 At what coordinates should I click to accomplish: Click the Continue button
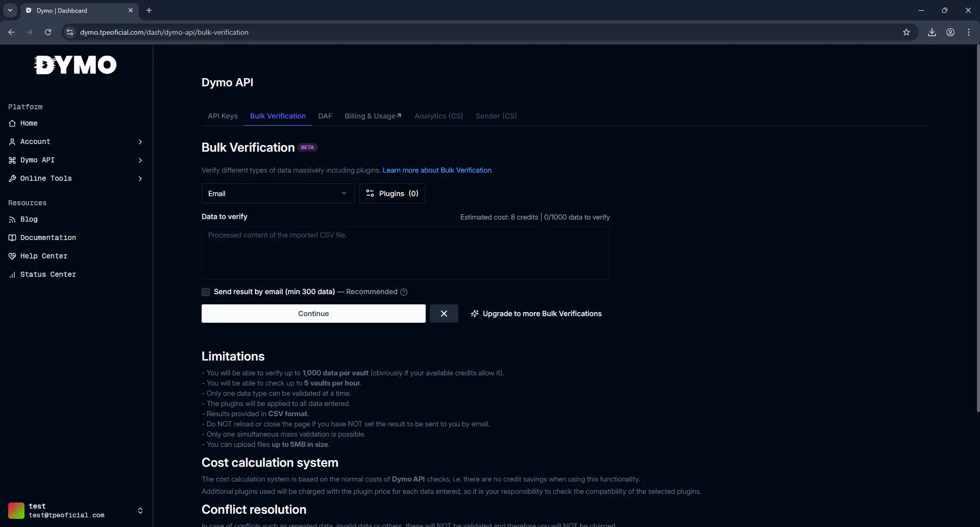pos(313,314)
